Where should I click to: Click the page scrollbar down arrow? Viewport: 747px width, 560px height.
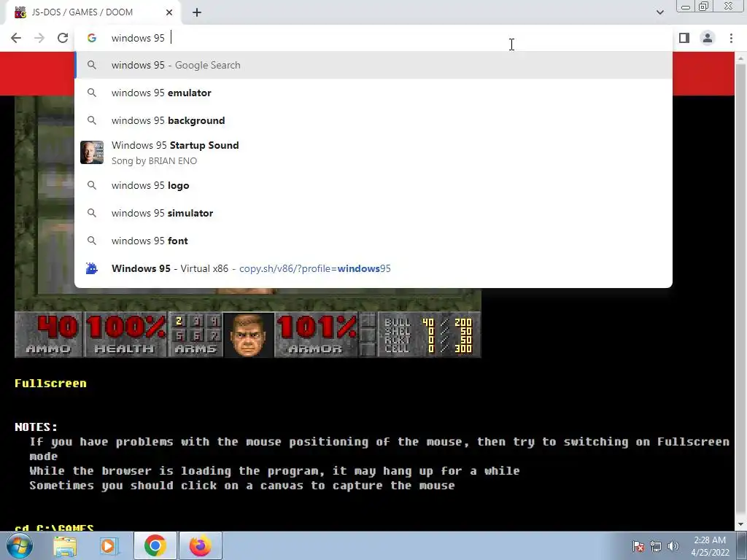point(740,525)
